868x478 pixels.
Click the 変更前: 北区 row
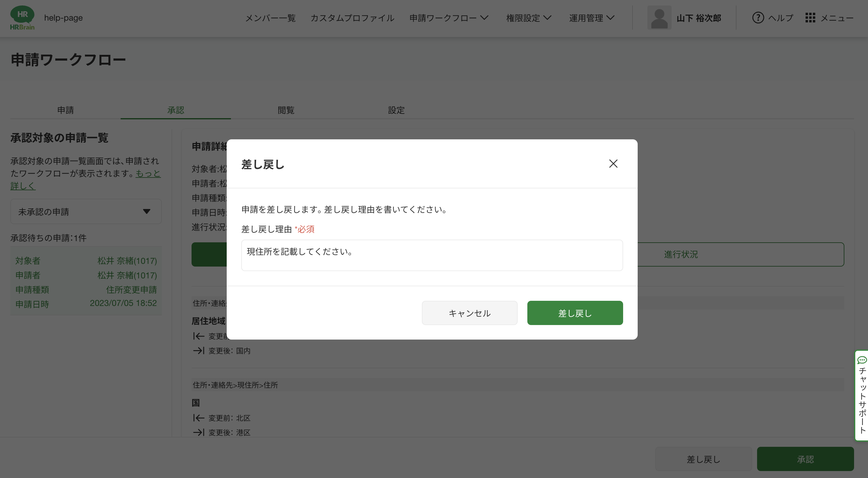(x=222, y=418)
